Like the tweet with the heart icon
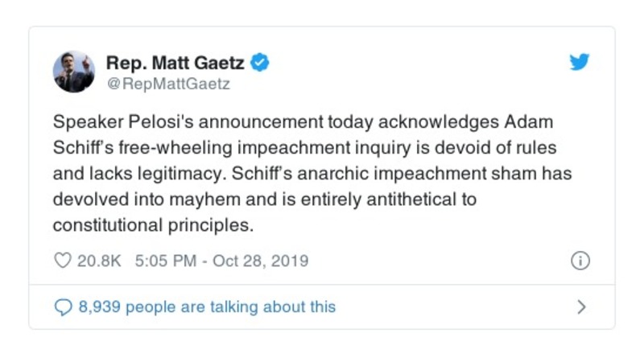This screenshot has height=358, width=644. (x=61, y=261)
